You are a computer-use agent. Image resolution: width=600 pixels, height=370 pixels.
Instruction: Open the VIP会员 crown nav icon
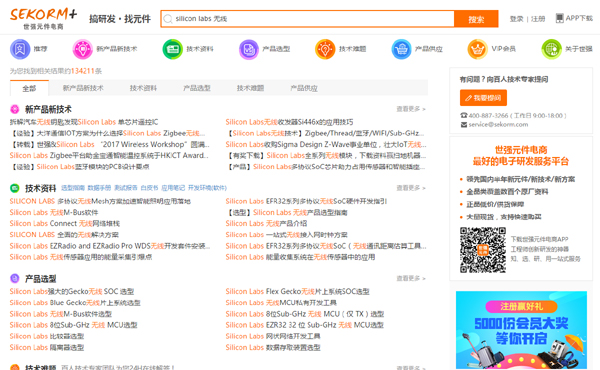click(477, 49)
